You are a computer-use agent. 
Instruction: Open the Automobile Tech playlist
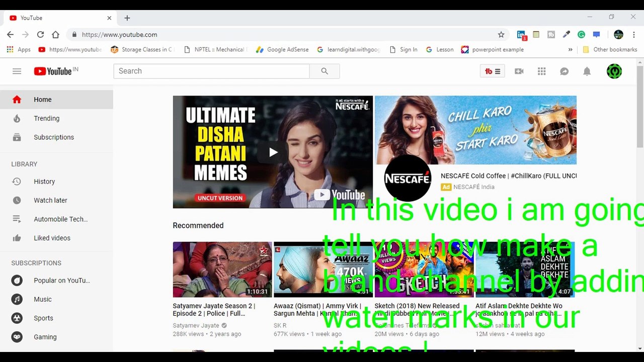(x=56, y=219)
